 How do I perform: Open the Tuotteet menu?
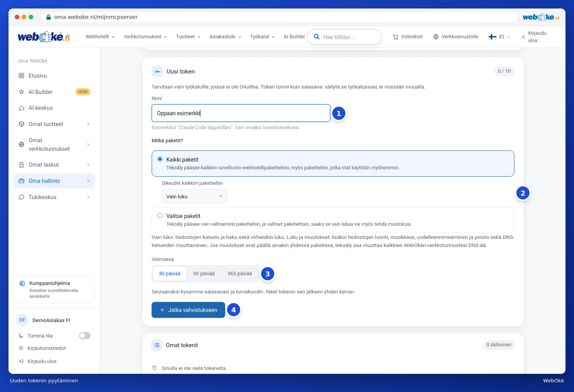[188, 37]
